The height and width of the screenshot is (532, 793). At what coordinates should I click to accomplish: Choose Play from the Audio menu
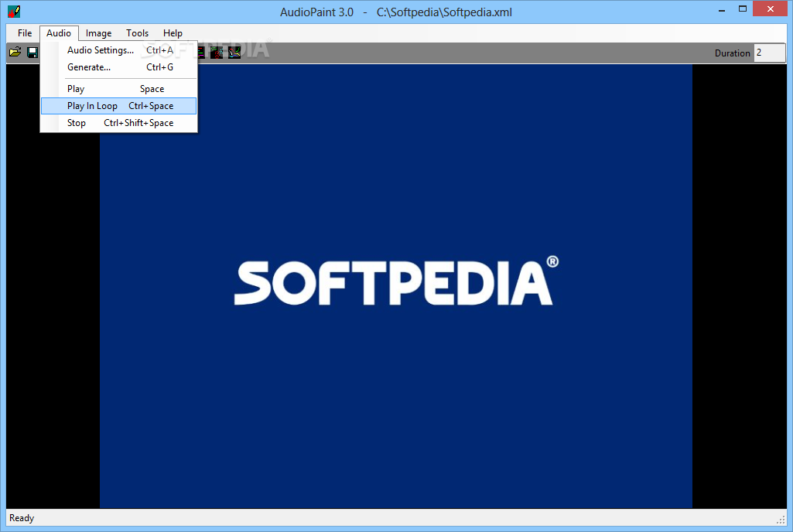[x=119, y=89]
